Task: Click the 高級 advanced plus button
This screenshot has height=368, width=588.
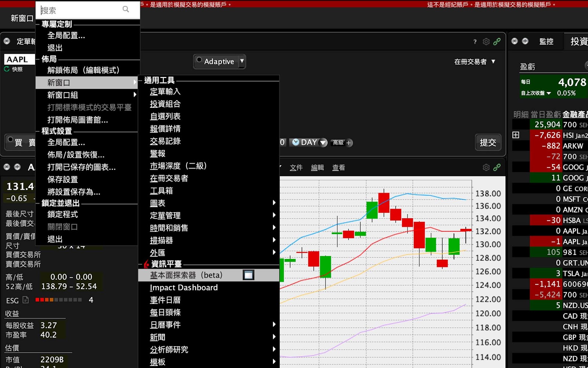Action: coord(349,143)
